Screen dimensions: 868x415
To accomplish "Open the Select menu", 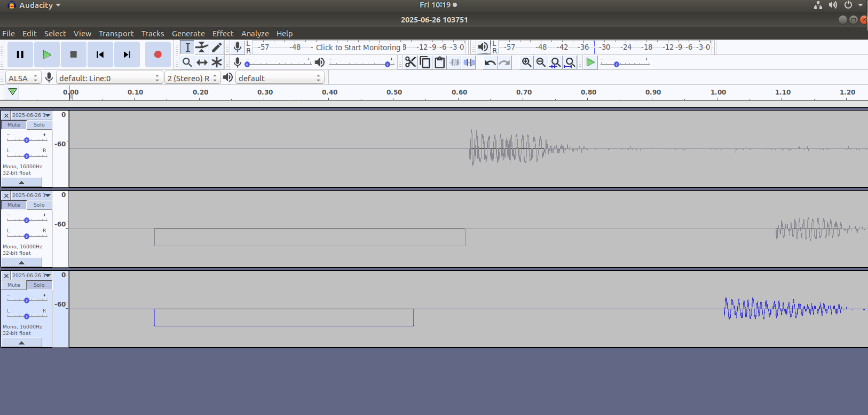I will tap(55, 33).
